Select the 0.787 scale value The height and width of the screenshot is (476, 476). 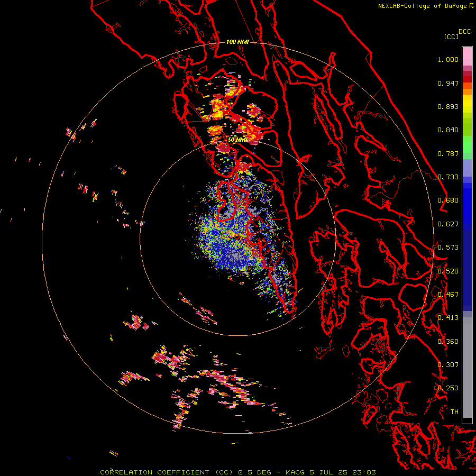tap(448, 153)
